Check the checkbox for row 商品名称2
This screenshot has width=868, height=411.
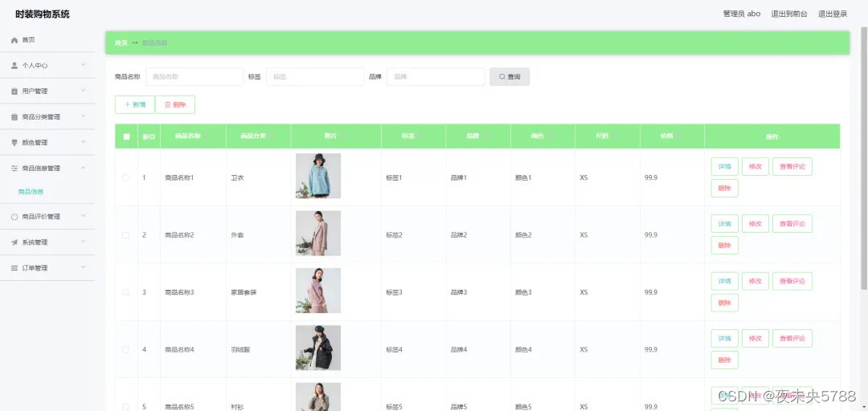(125, 235)
